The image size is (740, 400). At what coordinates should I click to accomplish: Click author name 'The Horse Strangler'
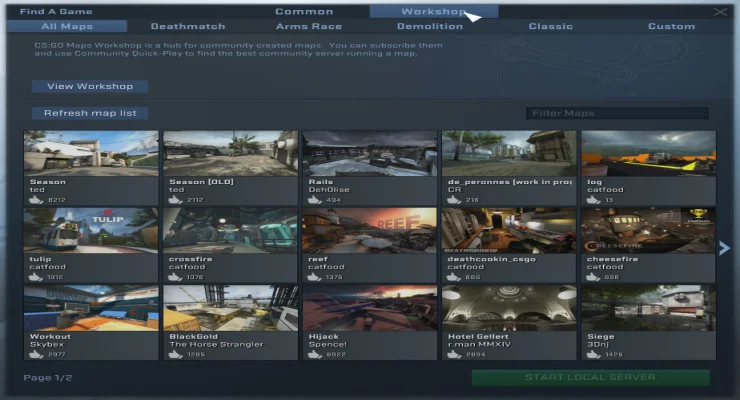216,344
